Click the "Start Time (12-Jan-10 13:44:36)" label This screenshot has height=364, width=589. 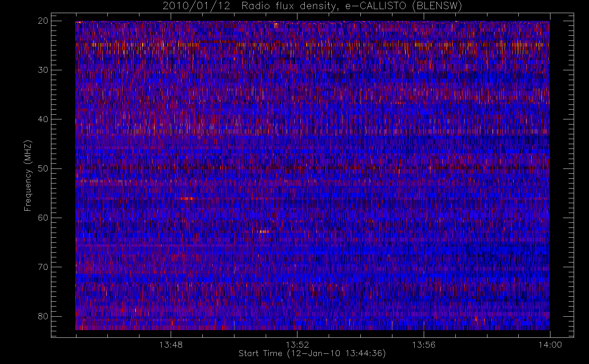tap(312, 353)
